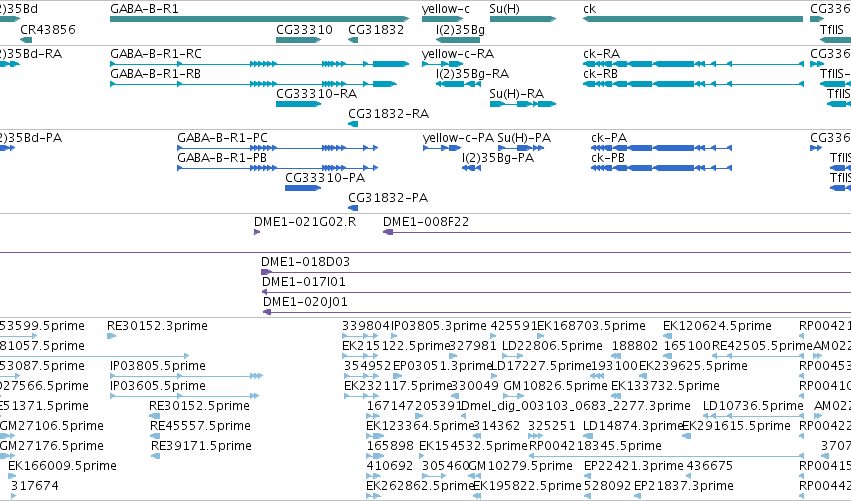
Task: Click the 436675 feature label
Action: pyautogui.click(x=709, y=466)
